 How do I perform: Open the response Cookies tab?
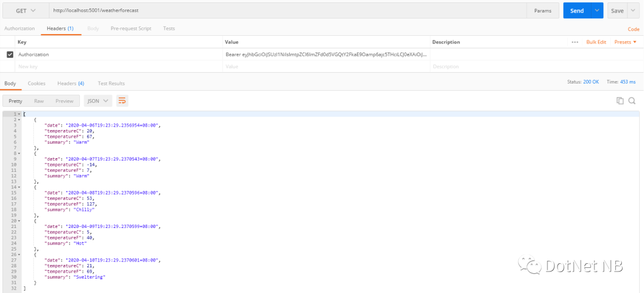point(36,84)
